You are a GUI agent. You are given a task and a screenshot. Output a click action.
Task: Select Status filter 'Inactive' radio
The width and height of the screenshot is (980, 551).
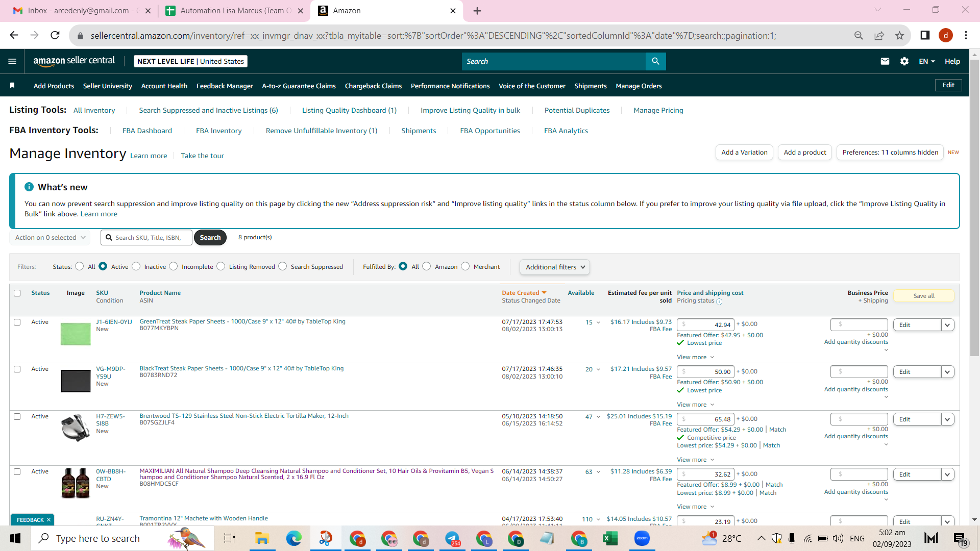136,266
